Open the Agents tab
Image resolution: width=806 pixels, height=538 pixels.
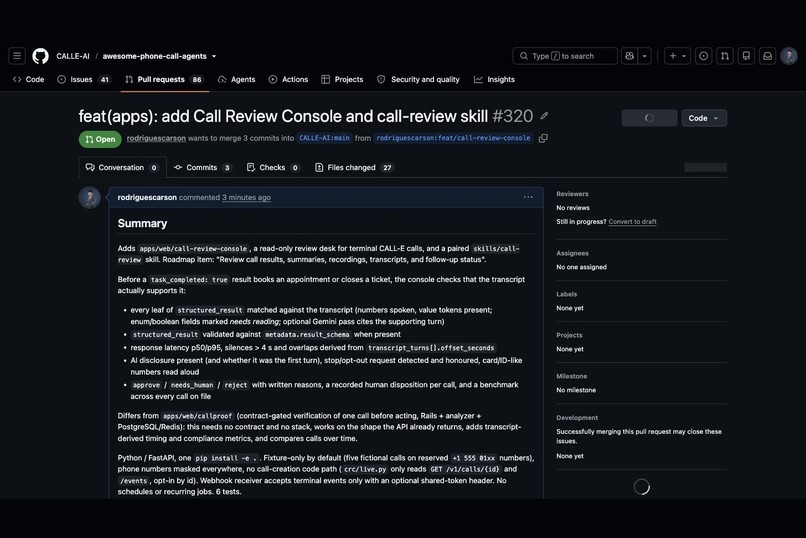click(x=236, y=80)
